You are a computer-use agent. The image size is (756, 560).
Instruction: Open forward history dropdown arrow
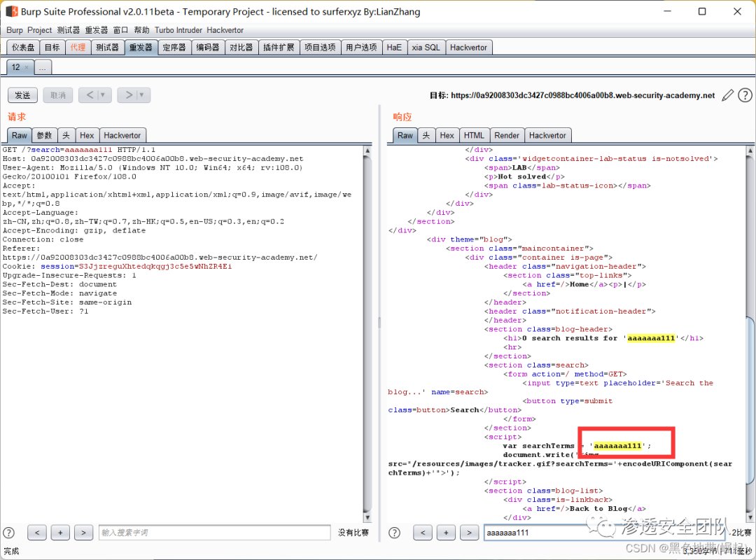click(x=141, y=95)
